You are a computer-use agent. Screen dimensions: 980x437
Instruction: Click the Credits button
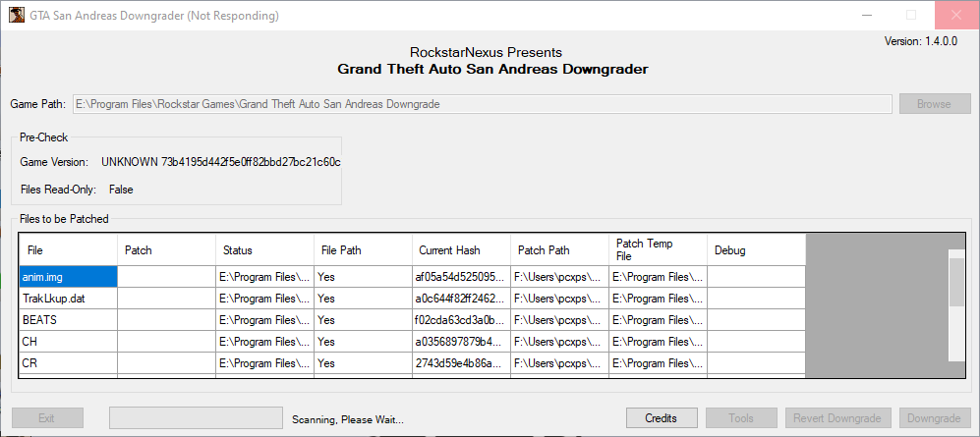pos(662,417)
